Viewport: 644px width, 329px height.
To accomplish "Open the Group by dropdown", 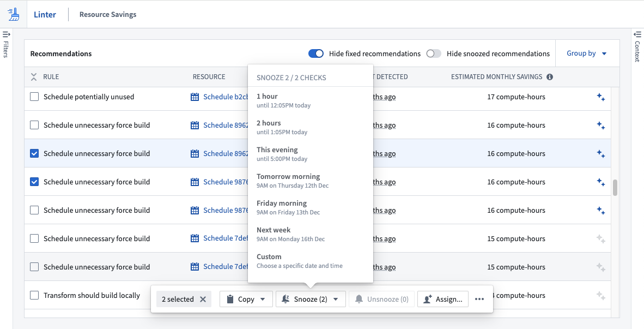I will (x=586, y=53).
